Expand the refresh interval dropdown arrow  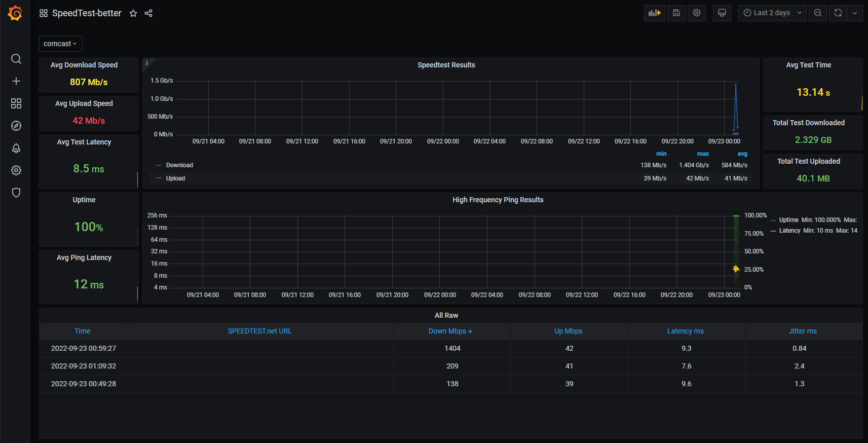tap(855, 13)
